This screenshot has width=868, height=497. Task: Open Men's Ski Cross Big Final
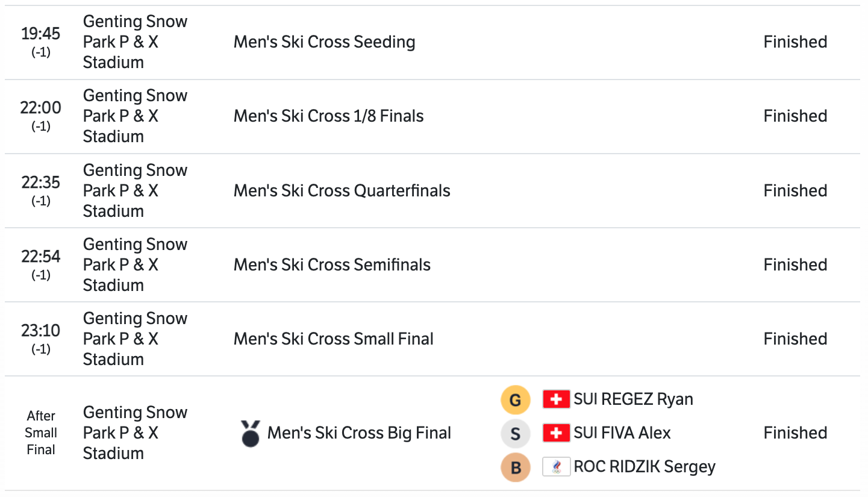pos(359,433)
